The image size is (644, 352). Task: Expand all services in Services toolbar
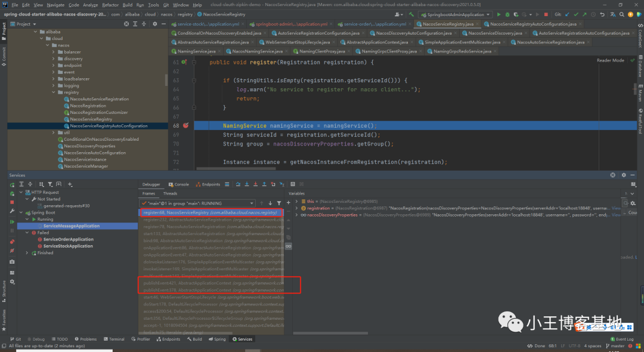(x=21, y=184)
